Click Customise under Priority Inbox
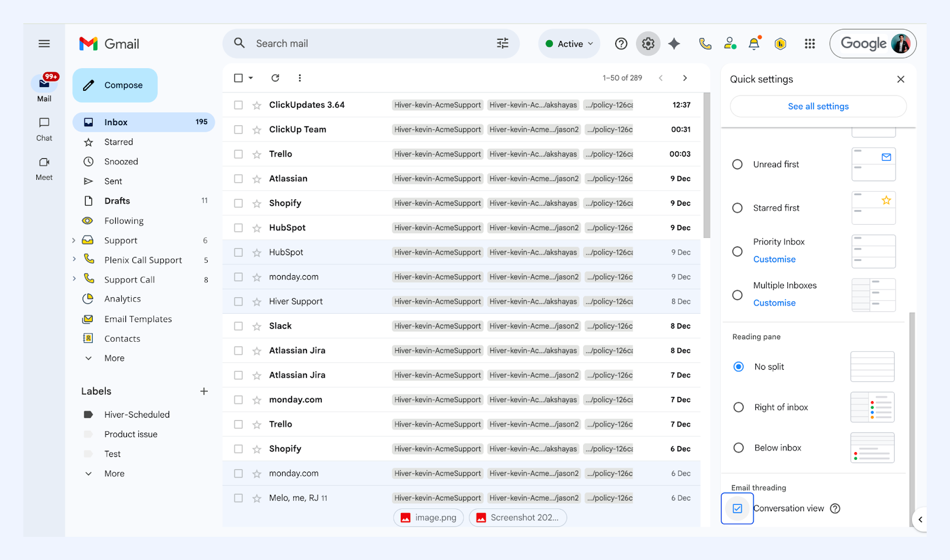 click(774, 259)
